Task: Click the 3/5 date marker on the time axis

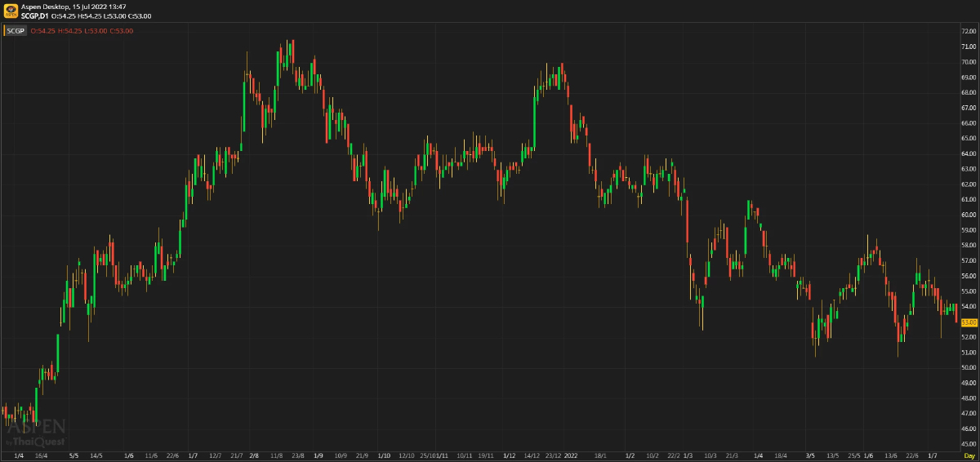Action: pos(810,455)
